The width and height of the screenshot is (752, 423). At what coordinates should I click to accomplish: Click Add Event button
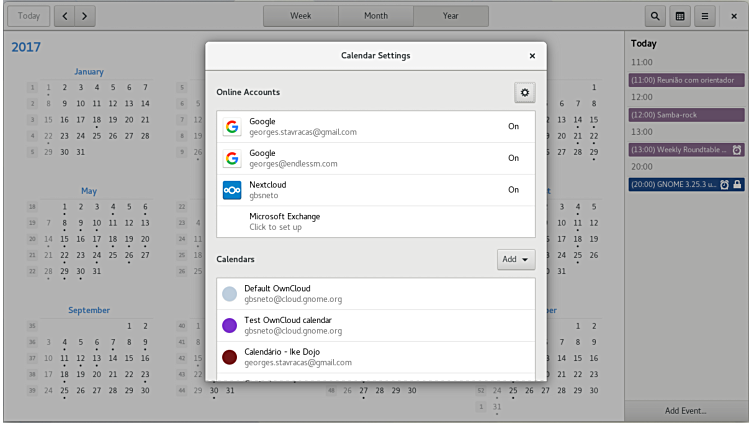tap(686, 411)
